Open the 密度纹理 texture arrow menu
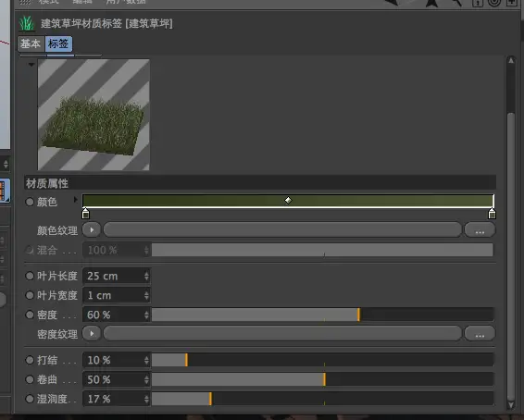Screen dimensions: 524x420 (92, 334)
